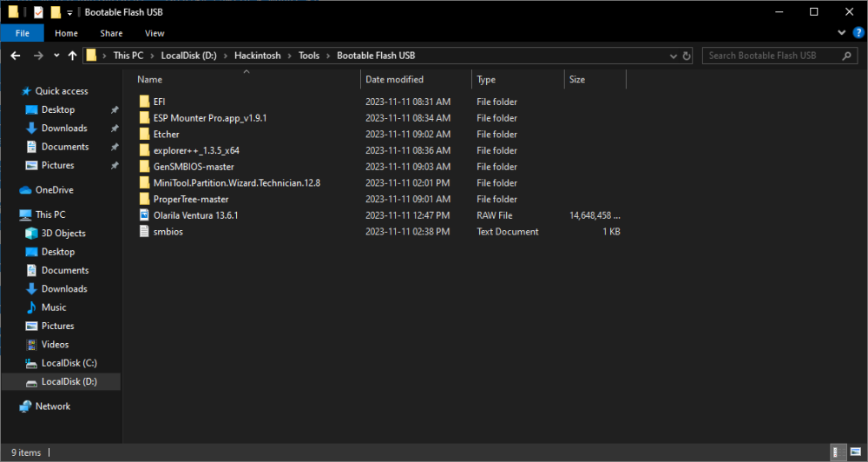The width and height of the screenshot is (868, 462).
Task: Click the Properties quick access toolbar icon
Action: click(38, 12)
